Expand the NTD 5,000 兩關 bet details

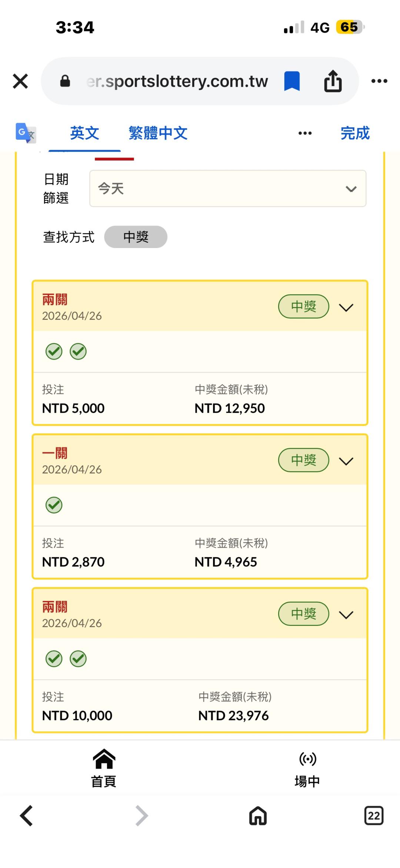click(x=346, y=307)
